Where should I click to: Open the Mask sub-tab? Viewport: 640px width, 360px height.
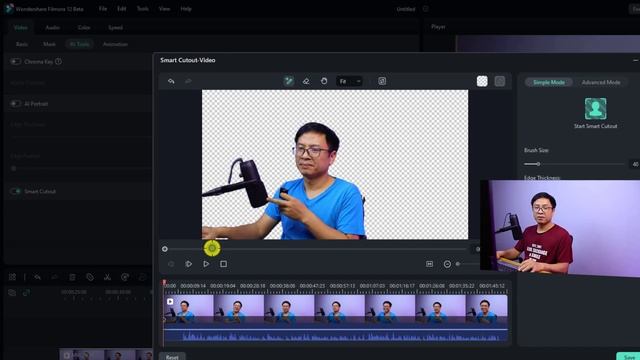pos(49,44)
